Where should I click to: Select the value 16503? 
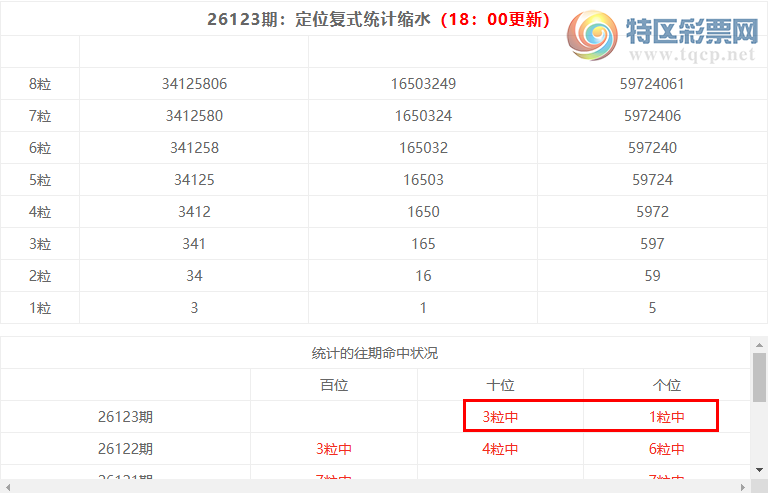click(423, 180)
